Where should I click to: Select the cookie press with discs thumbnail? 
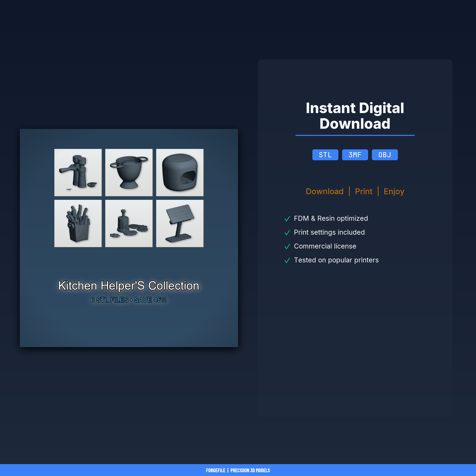(x=129, y=224)
